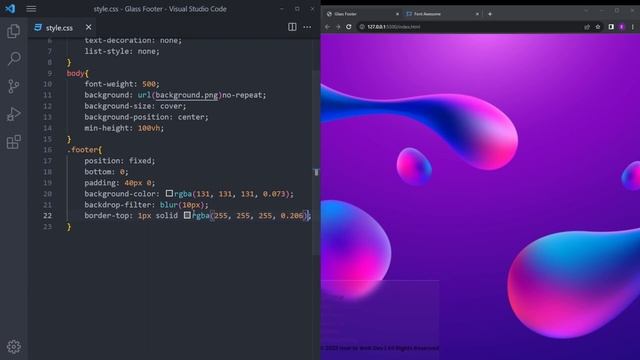The image size is (640, 360).
Task: Open the Run and Debug view
Action: pos(13,114)
